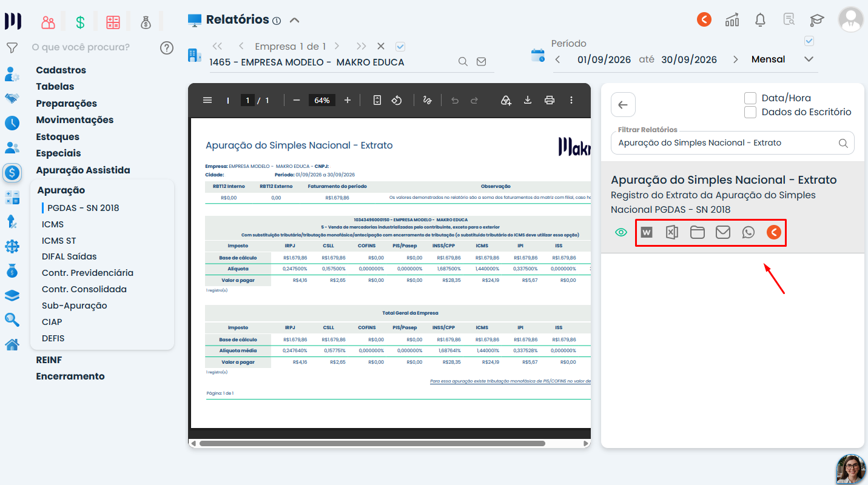868x485 pixels.
Task: Open the Encerramento menu
Action: click(70, 376)
